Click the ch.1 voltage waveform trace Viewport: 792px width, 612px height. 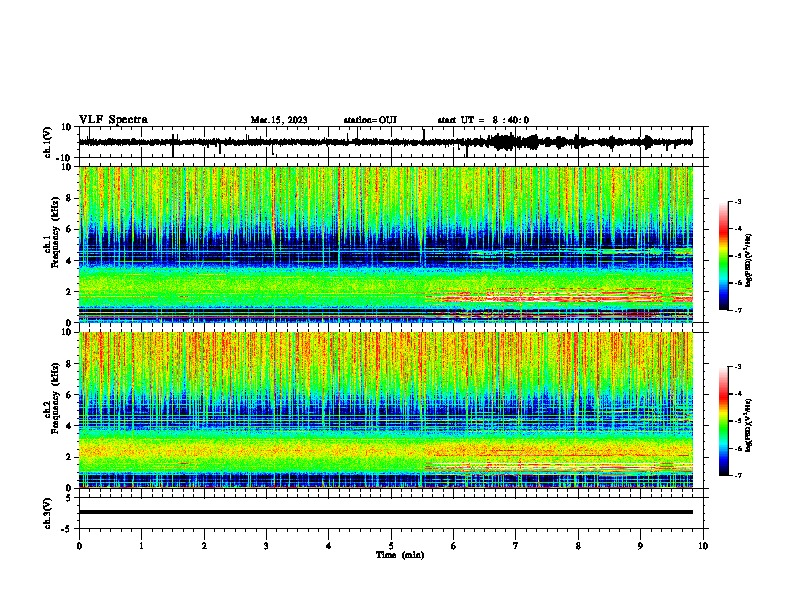[385, 142]
